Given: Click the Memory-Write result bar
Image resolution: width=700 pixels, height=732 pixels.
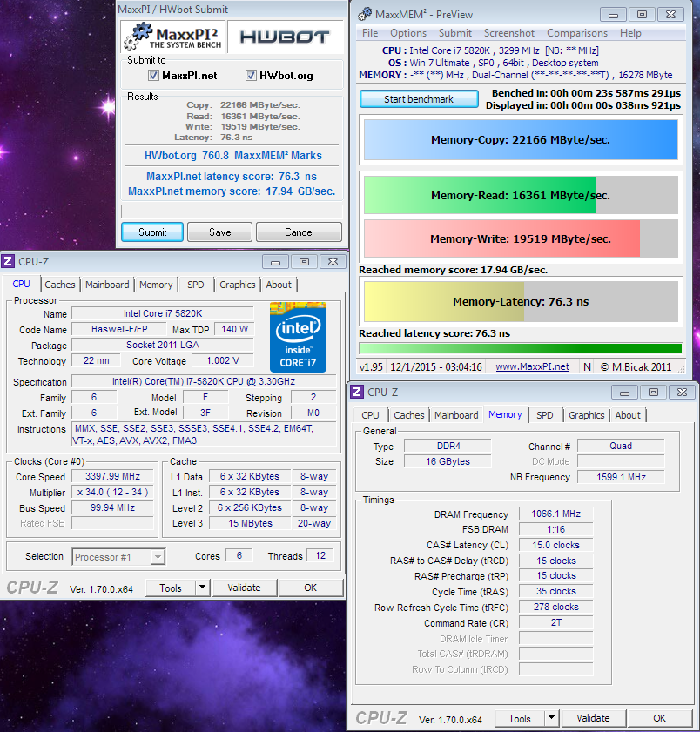Looking at the screenshot, I should (521, 238).
